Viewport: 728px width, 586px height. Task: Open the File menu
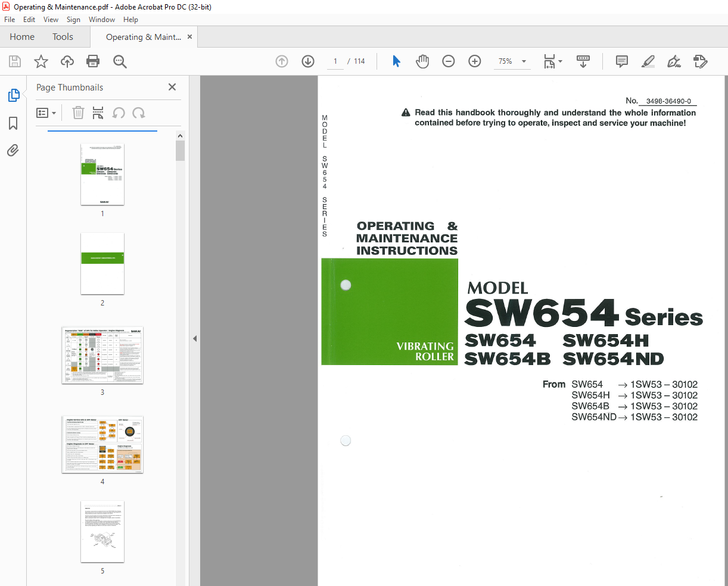(10, 20)
